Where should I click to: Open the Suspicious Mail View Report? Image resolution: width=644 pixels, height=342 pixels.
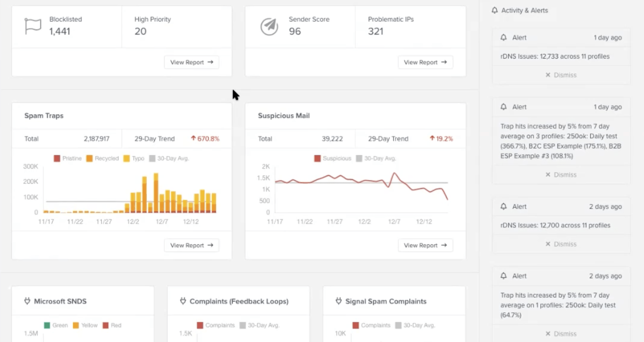click(425, 245)
